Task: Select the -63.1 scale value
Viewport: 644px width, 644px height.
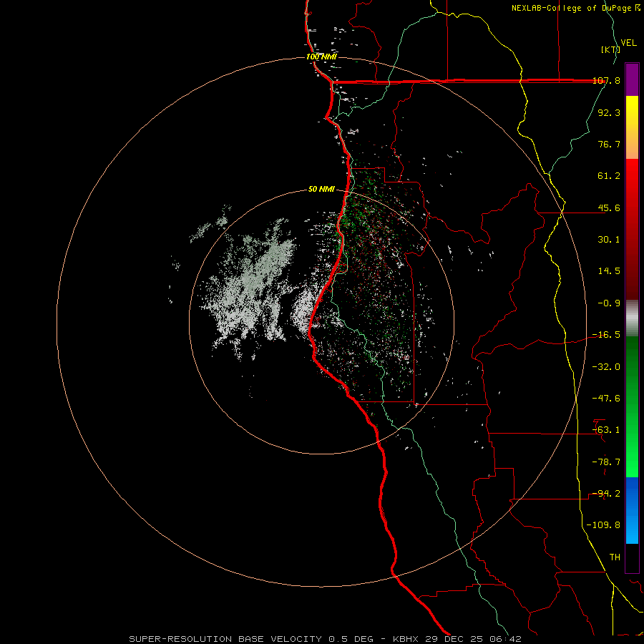Action: (606, 430)
